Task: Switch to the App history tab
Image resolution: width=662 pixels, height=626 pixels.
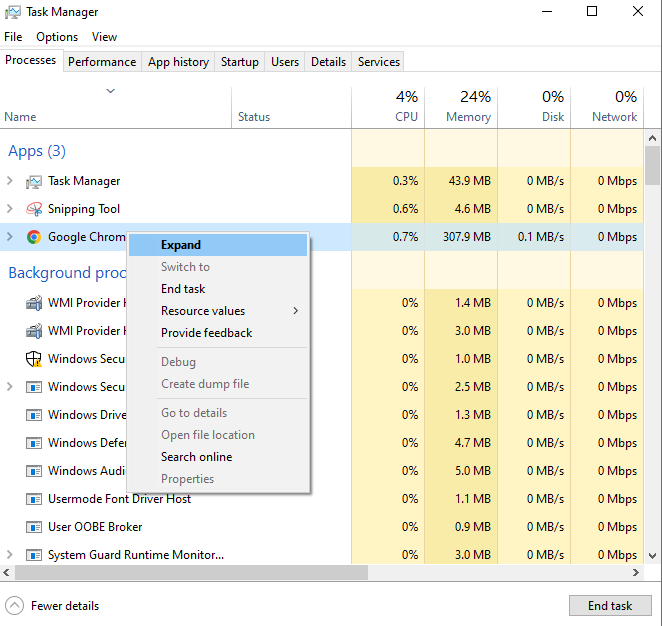Action: pyautogui.click(x=178, y=62)
